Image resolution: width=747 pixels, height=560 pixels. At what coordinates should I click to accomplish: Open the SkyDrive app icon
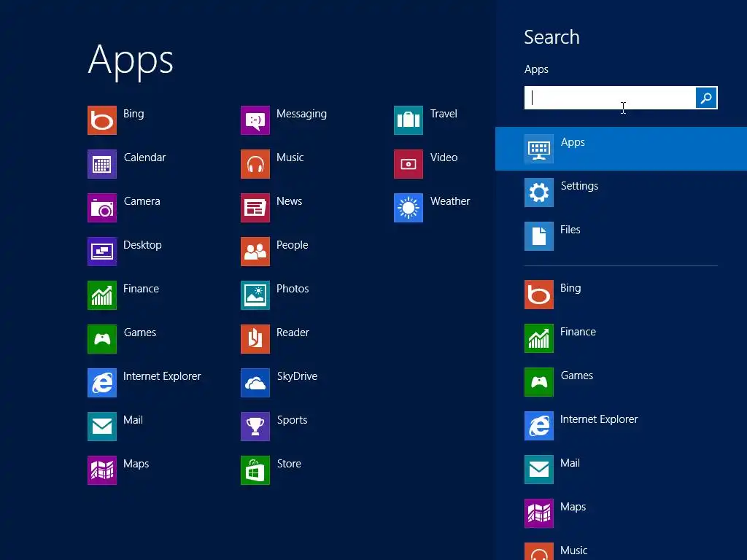(255, 383)
